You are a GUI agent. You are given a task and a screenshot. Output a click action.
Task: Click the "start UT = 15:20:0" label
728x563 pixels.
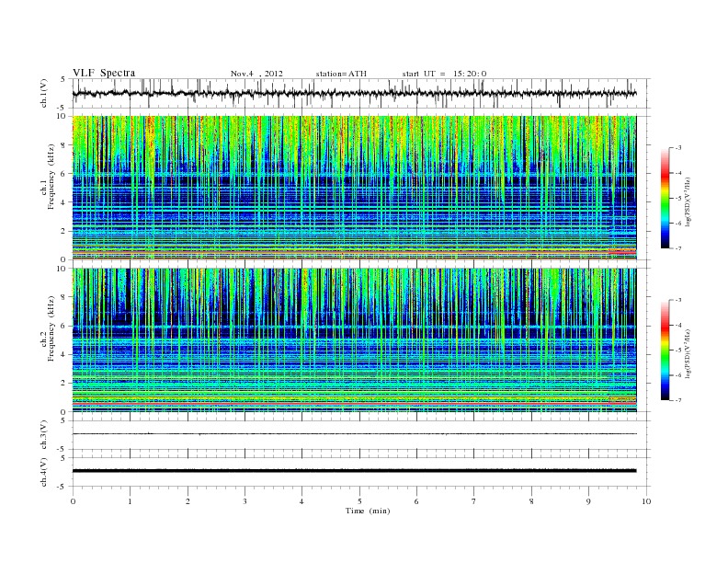[444, 74]
